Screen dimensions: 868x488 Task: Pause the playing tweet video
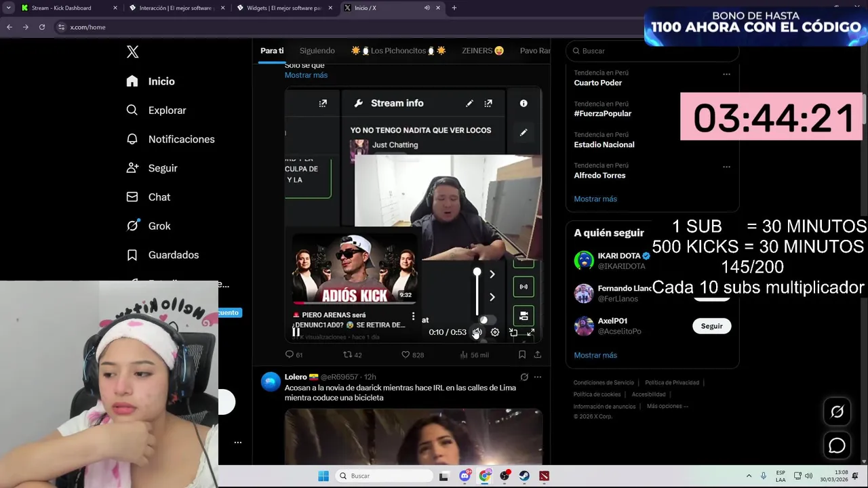click(296, 332)
